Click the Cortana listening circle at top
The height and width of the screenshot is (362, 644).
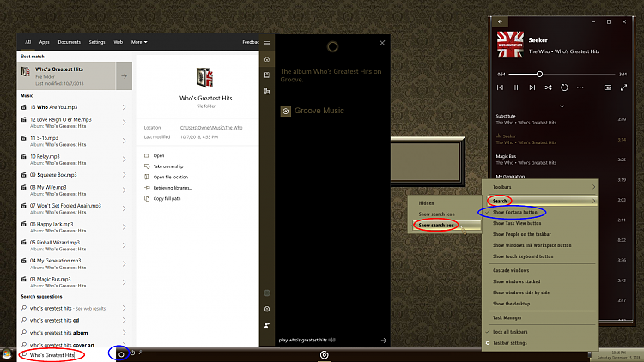coord(332,47)
